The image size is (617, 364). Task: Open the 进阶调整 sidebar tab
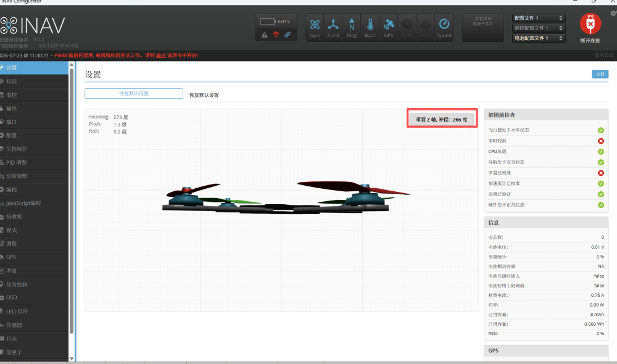coord(34,176)
